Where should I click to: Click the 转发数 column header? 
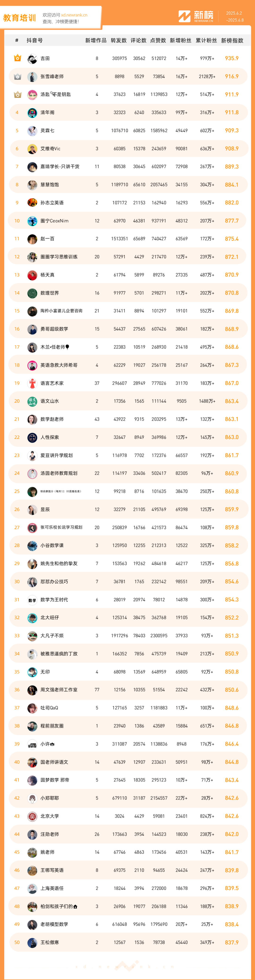coord(119,40)
